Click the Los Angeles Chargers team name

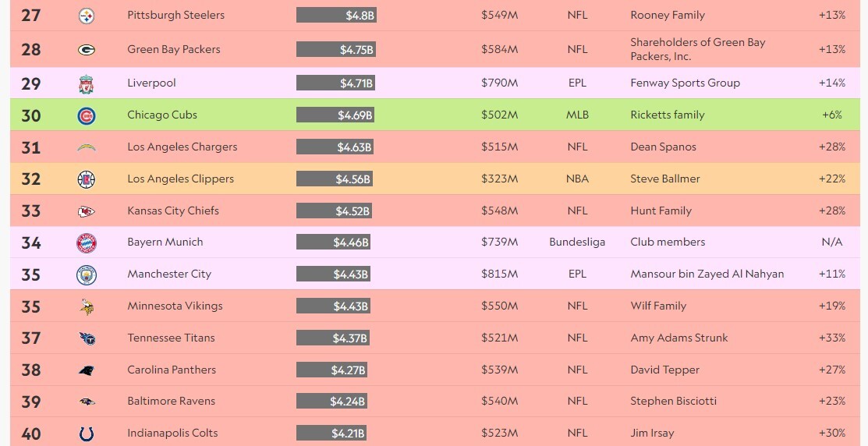[182, 147]
